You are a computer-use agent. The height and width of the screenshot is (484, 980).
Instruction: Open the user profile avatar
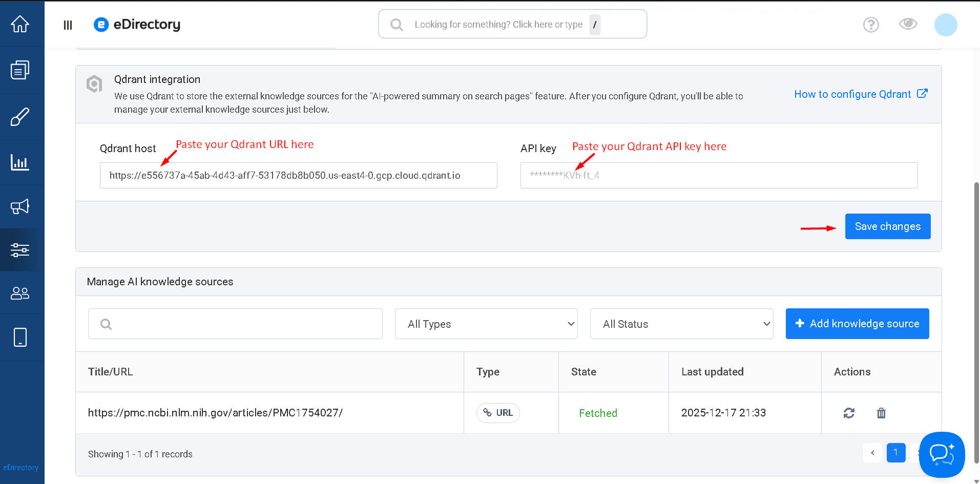(x=946, y=25)
